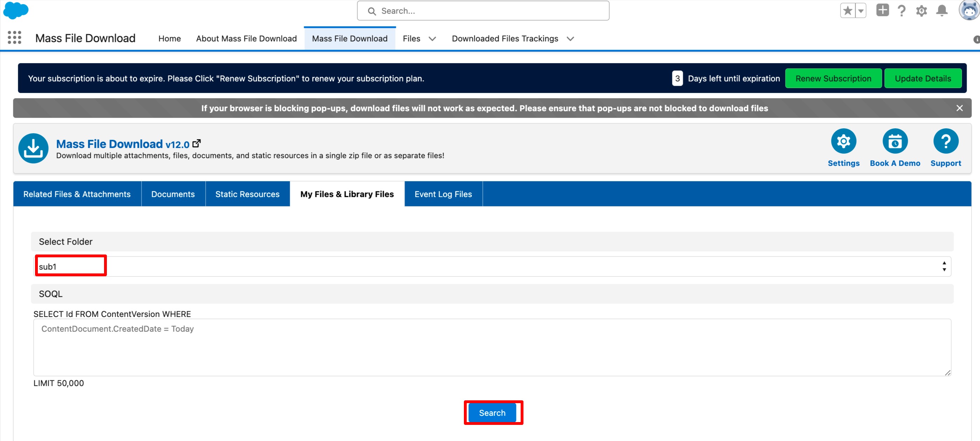Viewport: 980px width, 441px height.
Task: Open the user profile avatar
Action: [969, 10]
